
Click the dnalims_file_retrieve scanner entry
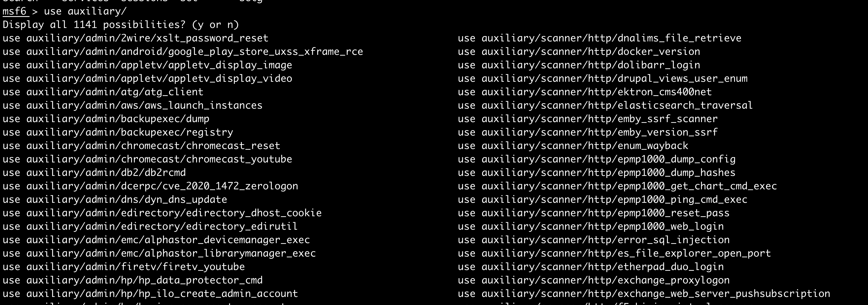[x=600, y=38]
